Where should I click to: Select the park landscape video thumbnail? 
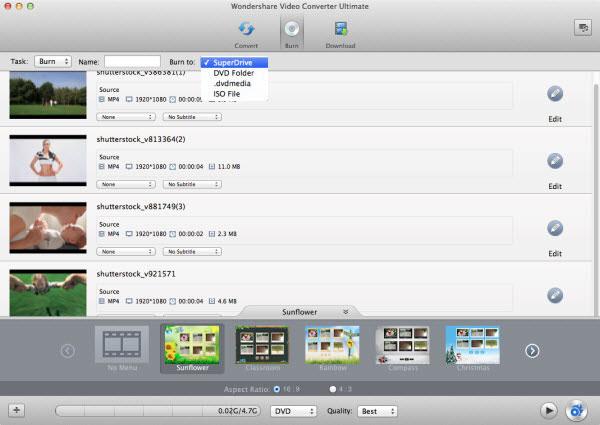48,94
